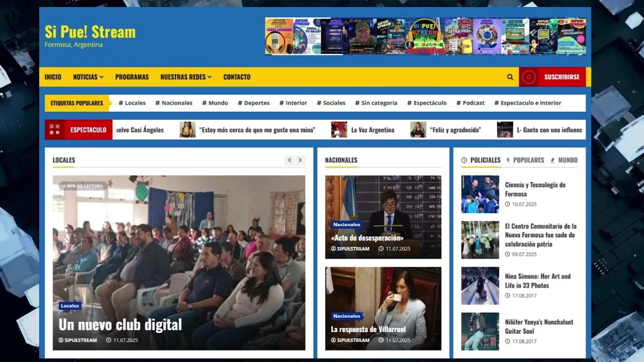Open the # Nacionales popular tag
Image resolution: width=644 pixels, height=362 pixels.
pos(174,103)
